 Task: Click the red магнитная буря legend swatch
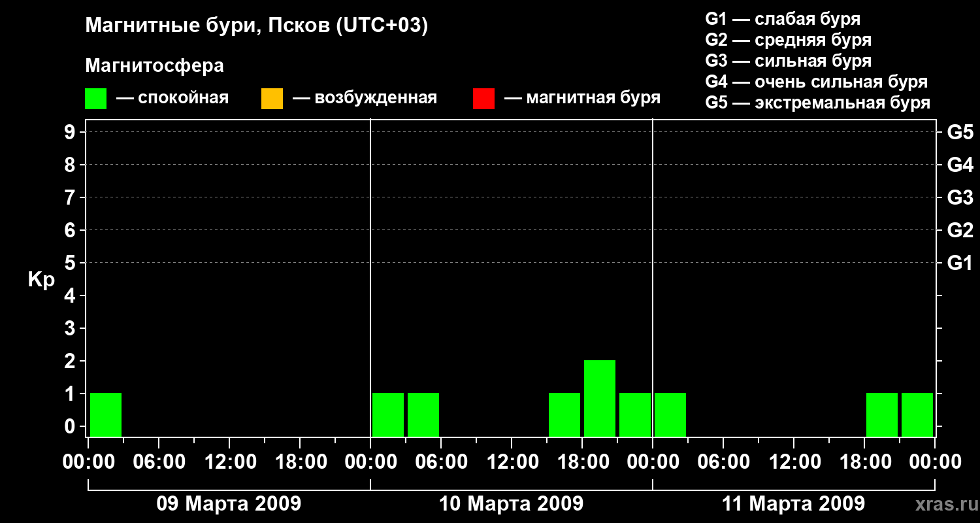tap(483, 99)
